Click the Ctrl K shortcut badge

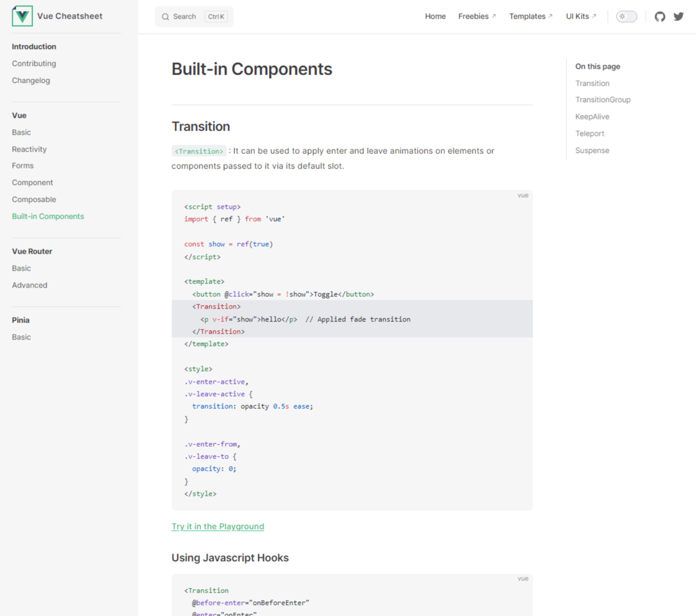[216, 16]
